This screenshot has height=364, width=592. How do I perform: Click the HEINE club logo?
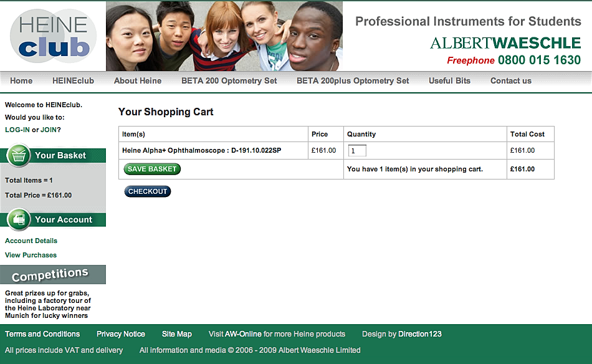tap(54, 36)
